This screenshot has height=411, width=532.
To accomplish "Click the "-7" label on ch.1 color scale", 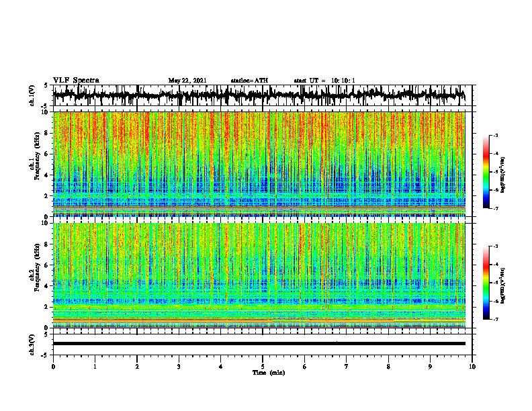I will pyautogui.click(x=496, y=208).
